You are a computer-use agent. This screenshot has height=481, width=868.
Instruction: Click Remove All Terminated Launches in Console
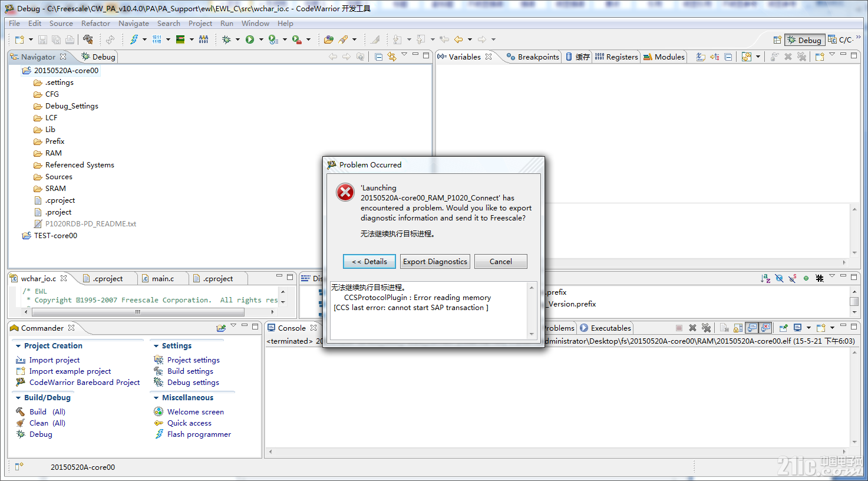(x=706, y=328)
